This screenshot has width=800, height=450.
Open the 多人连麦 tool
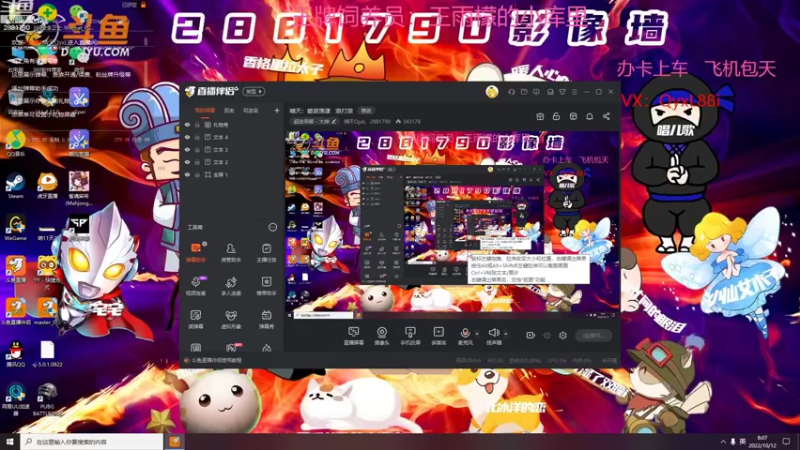coord(231,286)
